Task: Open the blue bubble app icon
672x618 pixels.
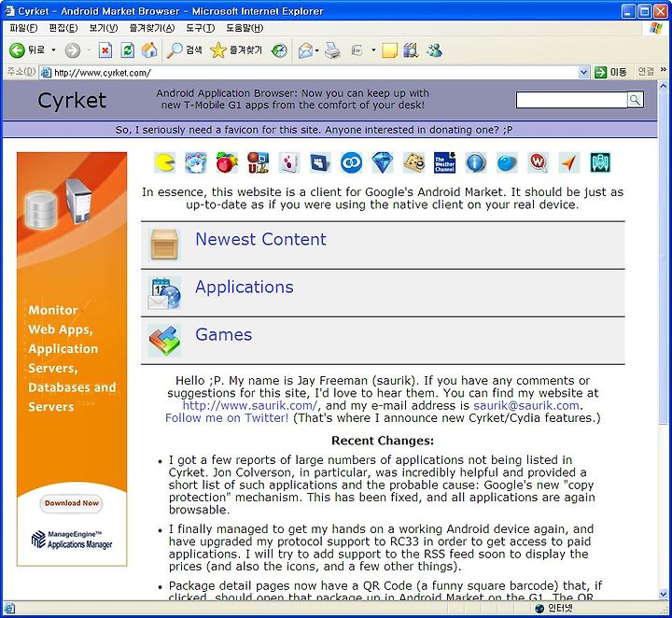Action: [x=507, y=162]
